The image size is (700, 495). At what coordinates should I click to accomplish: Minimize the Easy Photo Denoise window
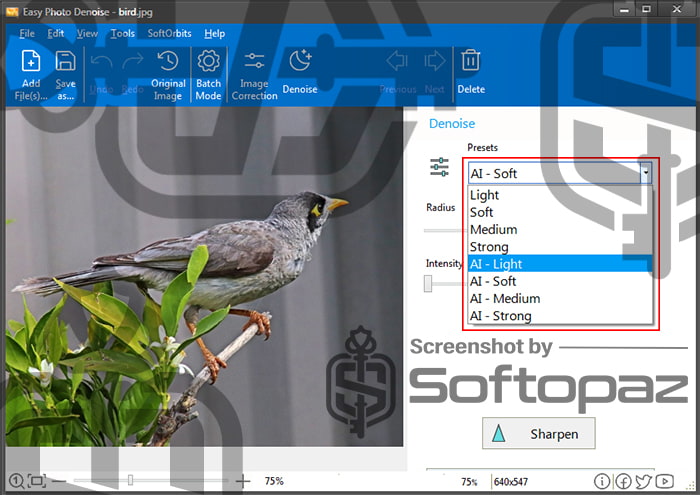(624, 9)
